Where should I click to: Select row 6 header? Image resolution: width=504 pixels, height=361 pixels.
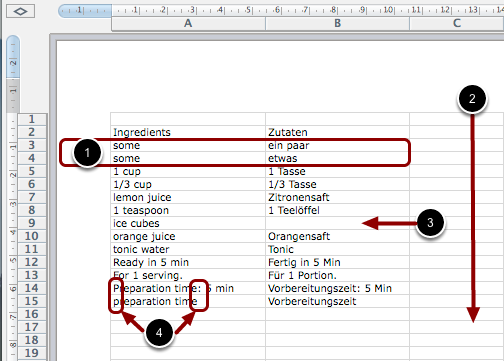coord(32,184)
